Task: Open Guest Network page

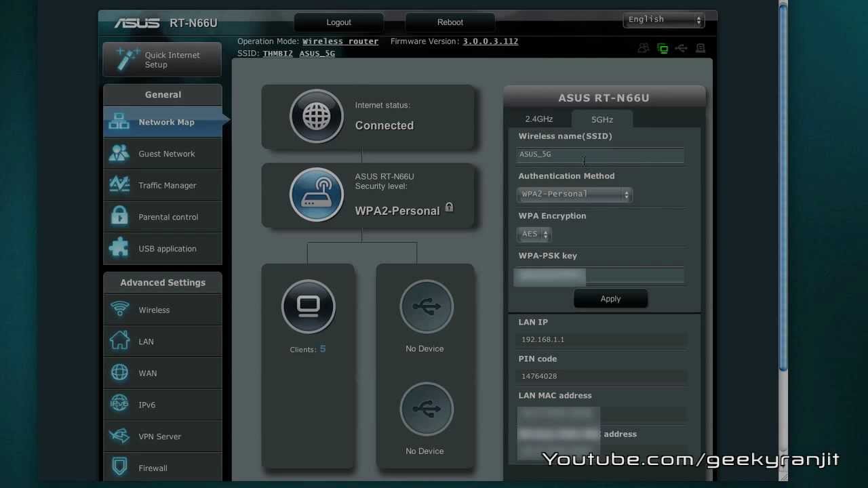Action: click(x=163, y=154)
